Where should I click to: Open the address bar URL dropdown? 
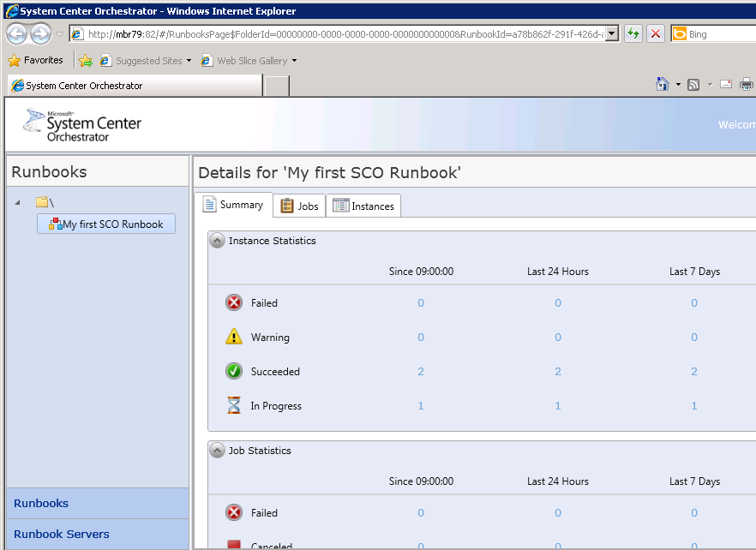(x=612, y=34)
